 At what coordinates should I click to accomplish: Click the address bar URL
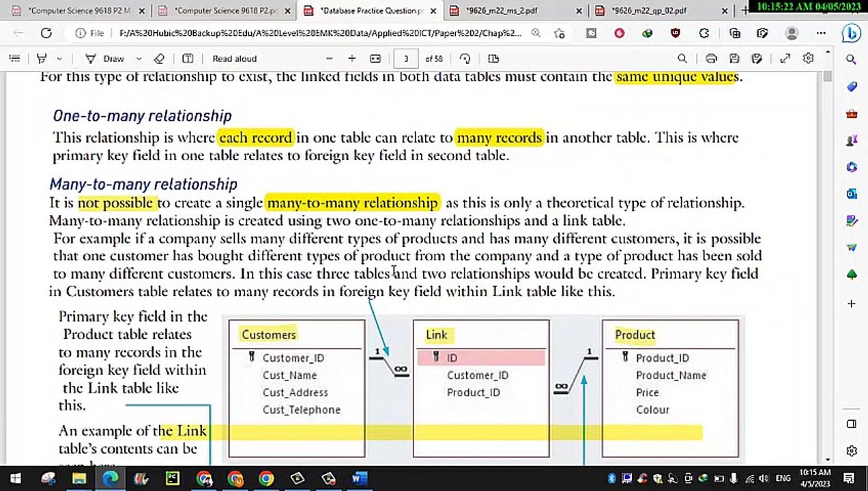pyautogui.click(x=319, y=33)
